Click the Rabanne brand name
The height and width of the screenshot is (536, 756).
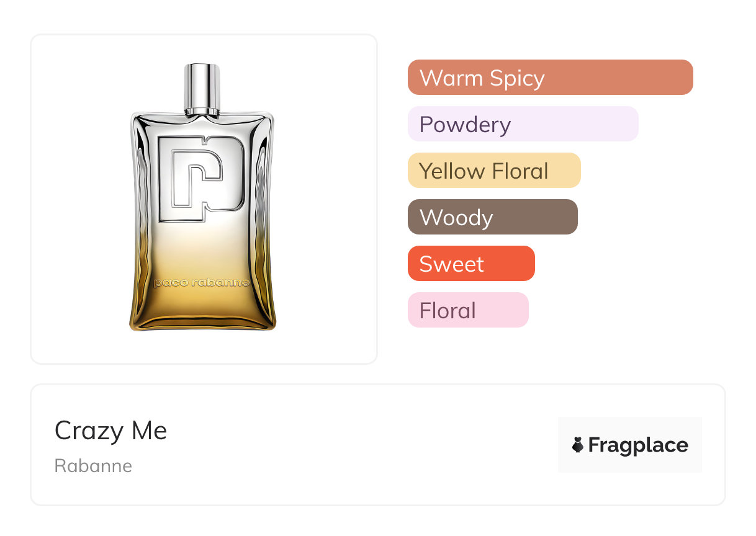[93, 466]
